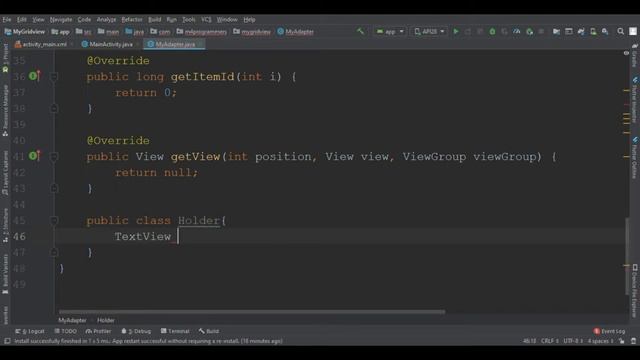Open the profiler run icon in toolbar
This screenshot has height=360, width=640.
coord(517,31)
